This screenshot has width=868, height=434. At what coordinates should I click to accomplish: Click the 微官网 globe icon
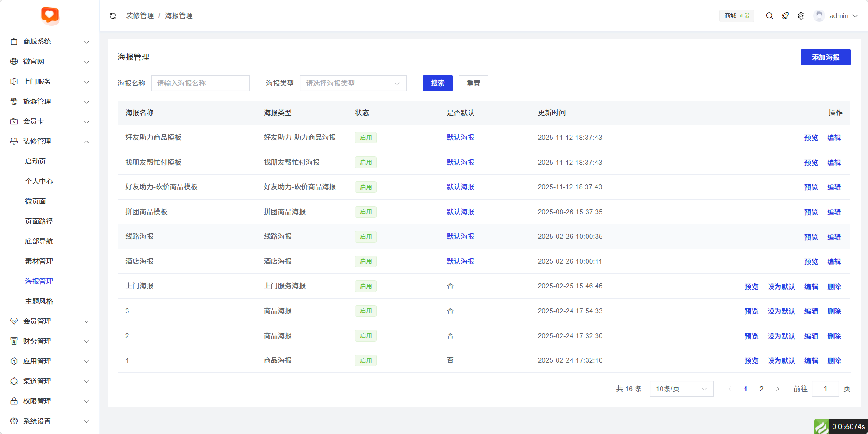(14, 62)
